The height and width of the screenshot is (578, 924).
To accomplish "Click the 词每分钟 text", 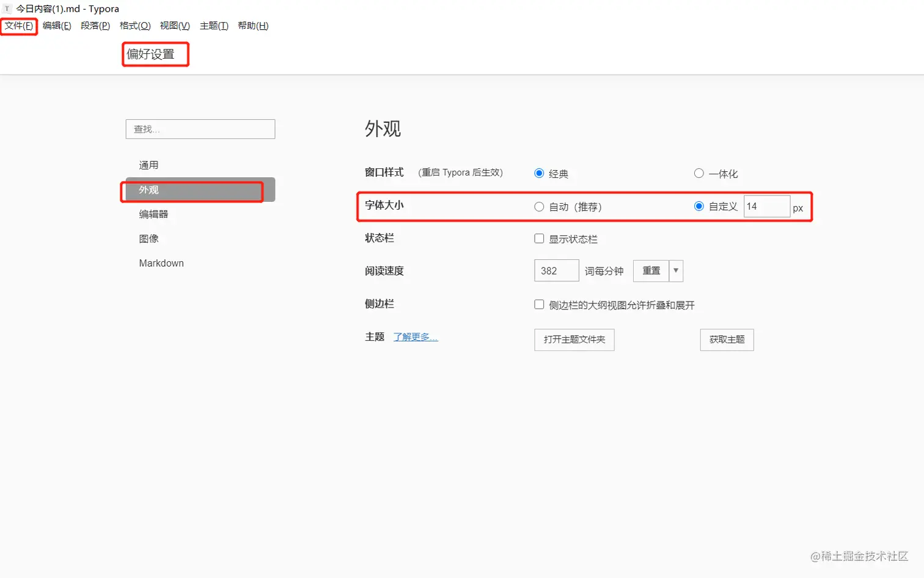I will tap(604, 271).
